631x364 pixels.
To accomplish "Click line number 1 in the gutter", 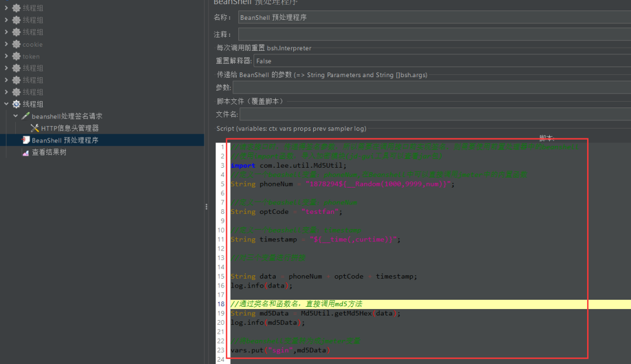I will [x=222, y=147].
